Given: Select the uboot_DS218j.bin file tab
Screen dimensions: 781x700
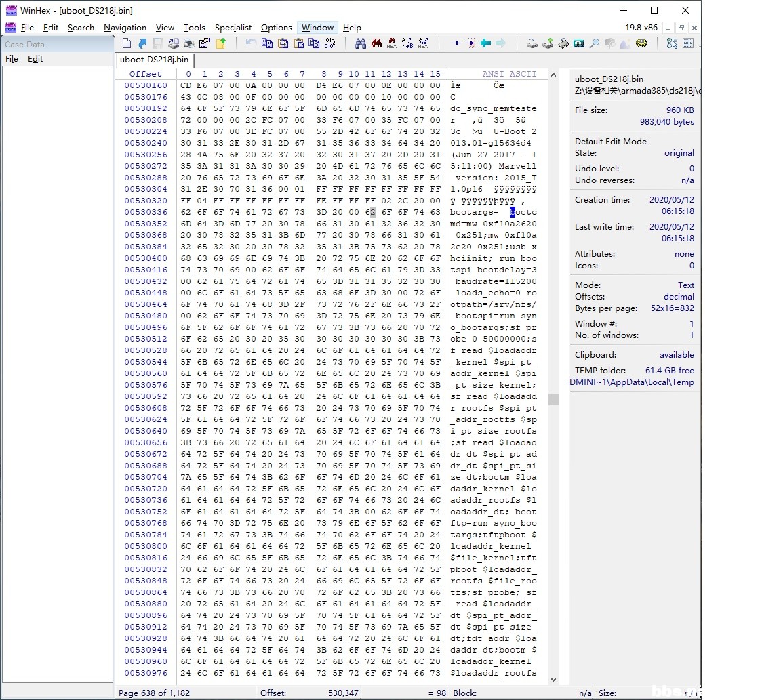Looking at the screenshot, I should click(x=155, y=60).
